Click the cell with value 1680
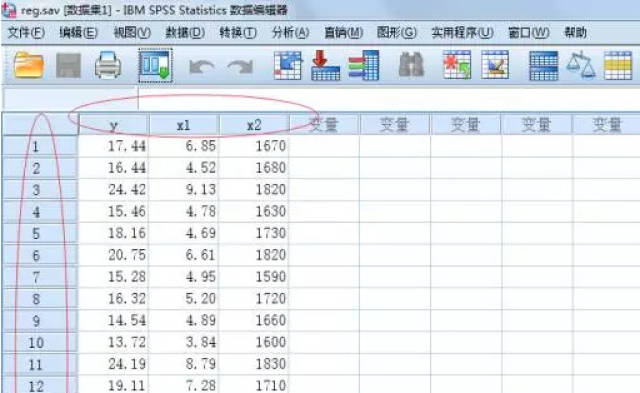Image resolution: width=640 pixels, height=393 pixels. tap(254, 168)
